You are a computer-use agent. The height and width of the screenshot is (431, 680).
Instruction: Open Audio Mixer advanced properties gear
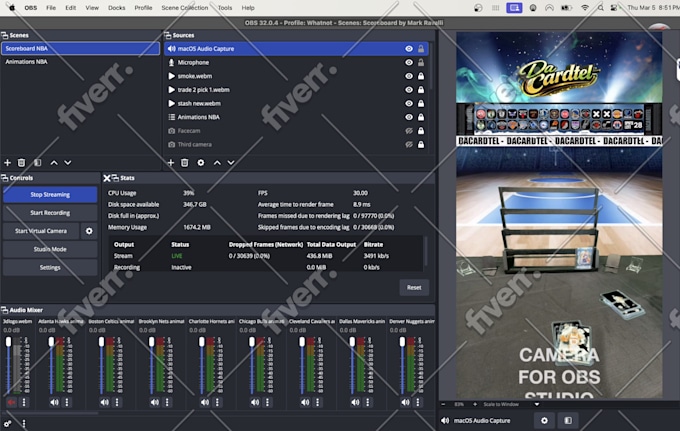(7, 424)
